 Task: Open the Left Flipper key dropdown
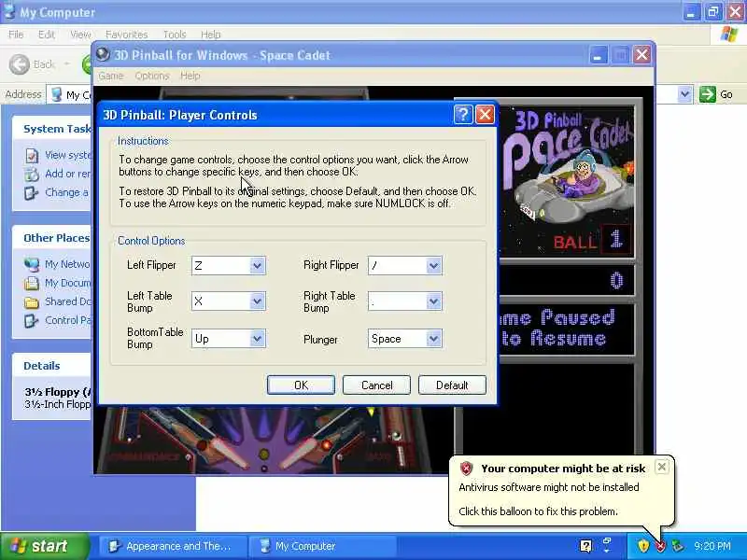[257, 266]
